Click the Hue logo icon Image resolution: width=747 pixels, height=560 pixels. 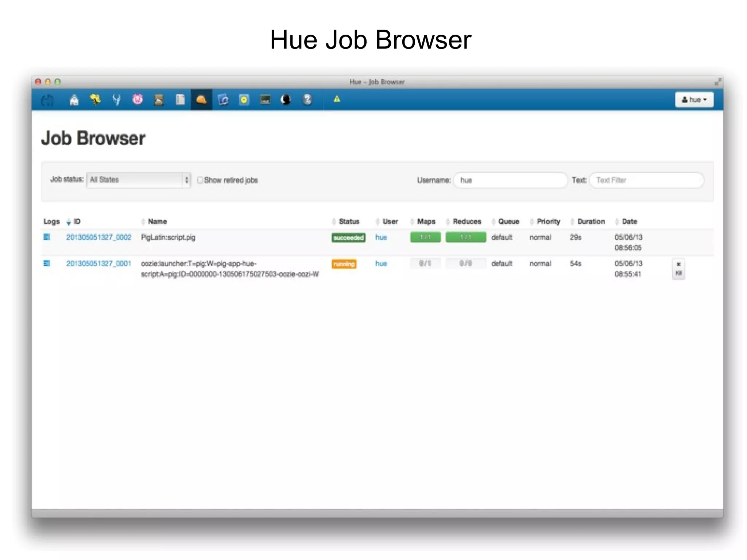pyautogui.click(x=47, y=100)
